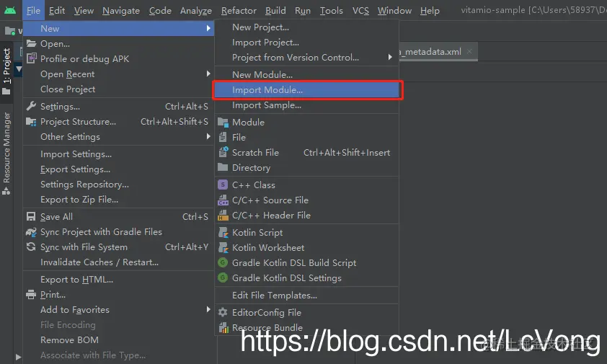Click the C++ Class icon
The height and width of the screenshot is (364, 607).
[223, 185]
